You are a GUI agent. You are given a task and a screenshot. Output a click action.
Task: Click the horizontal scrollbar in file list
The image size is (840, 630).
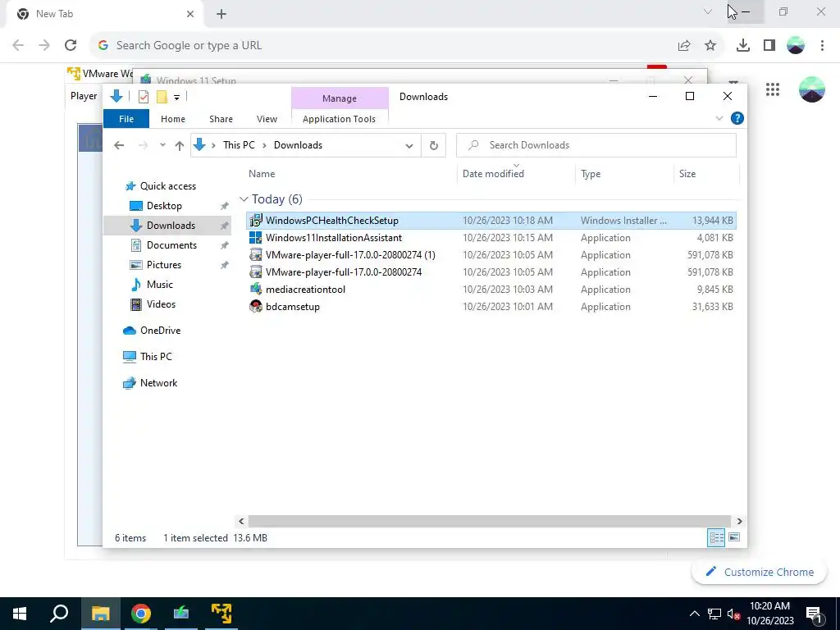(x=490, y=521)
